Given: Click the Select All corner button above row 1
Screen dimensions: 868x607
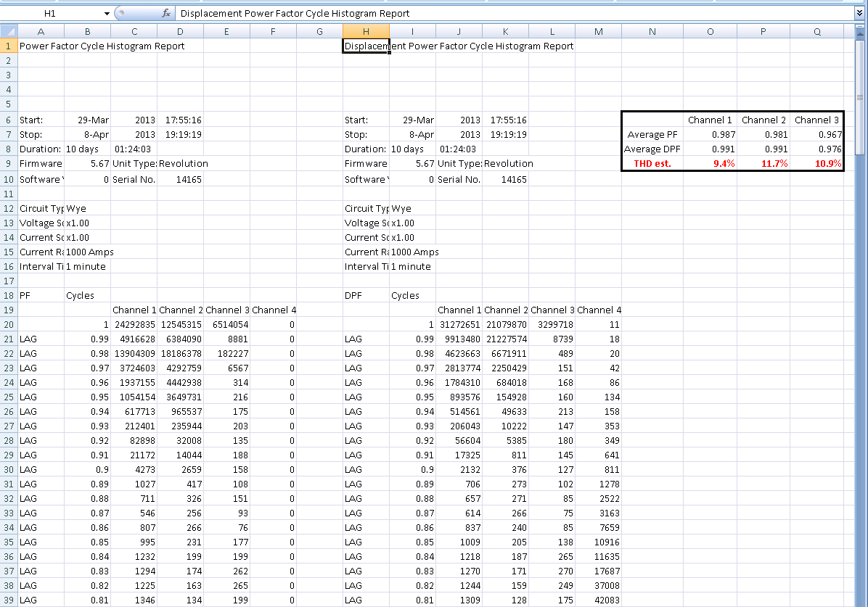Looking at the screenshot, I should point(8,30).
